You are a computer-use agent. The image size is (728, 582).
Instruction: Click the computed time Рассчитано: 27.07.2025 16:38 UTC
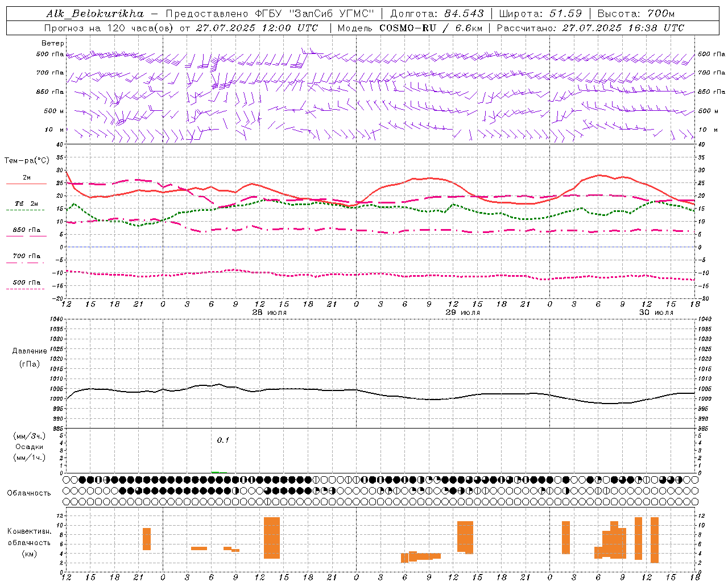pyautogui.click(x=590, y=28)
